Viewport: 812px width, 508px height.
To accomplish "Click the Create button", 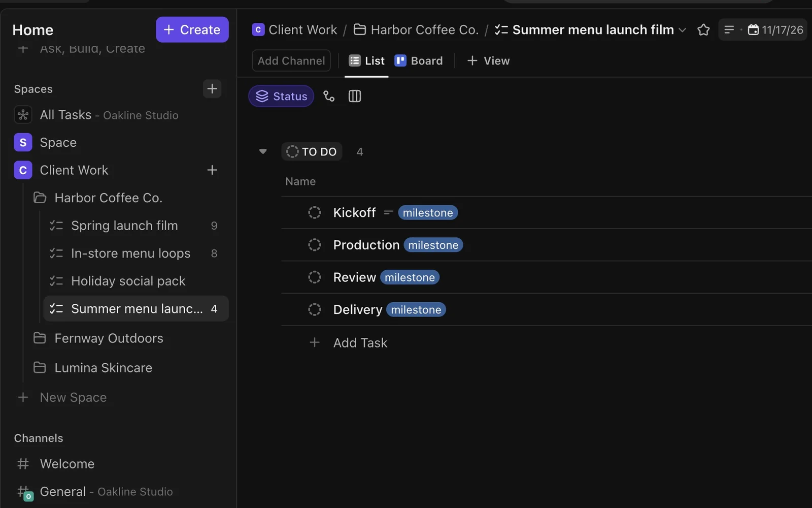I will tap(192, 29).
